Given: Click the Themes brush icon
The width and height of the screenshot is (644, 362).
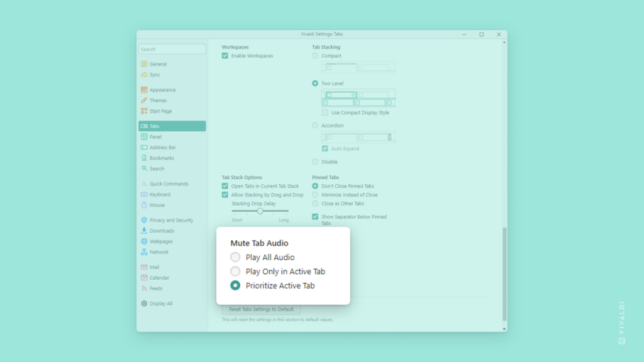Looking at the screenshot, I should 144,101.
